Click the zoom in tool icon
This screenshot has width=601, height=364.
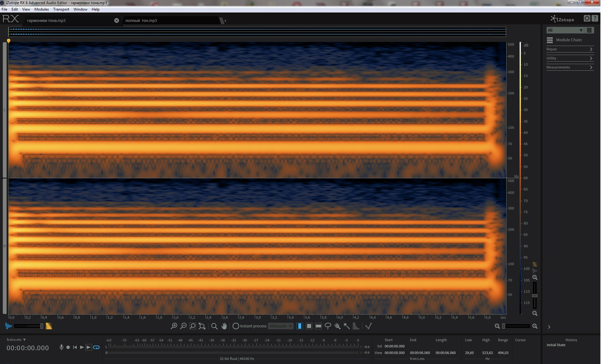tap(174, 326)
